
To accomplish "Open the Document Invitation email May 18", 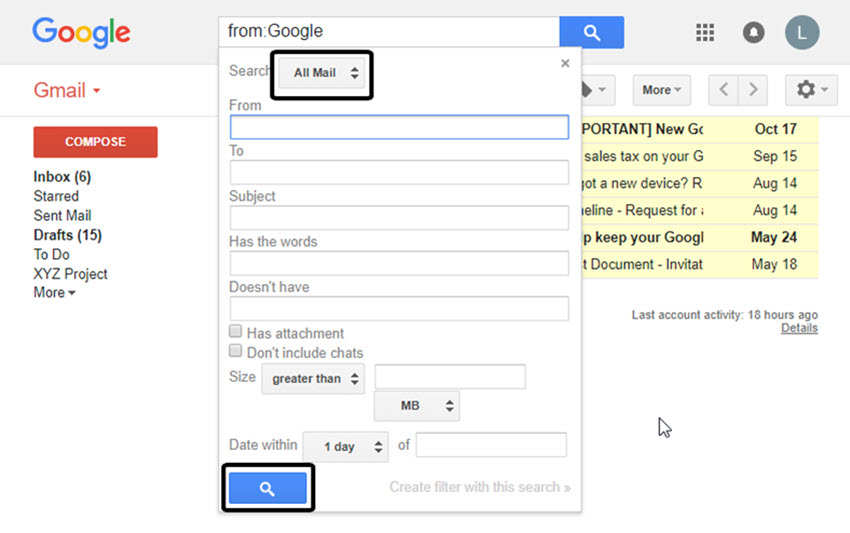I will (x=699, y=265).
